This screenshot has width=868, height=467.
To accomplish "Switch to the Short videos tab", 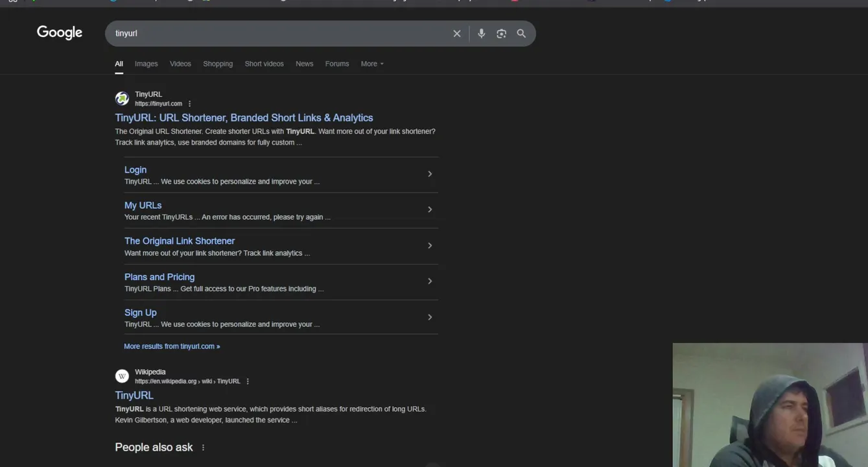I will click(x=264, y=64).
